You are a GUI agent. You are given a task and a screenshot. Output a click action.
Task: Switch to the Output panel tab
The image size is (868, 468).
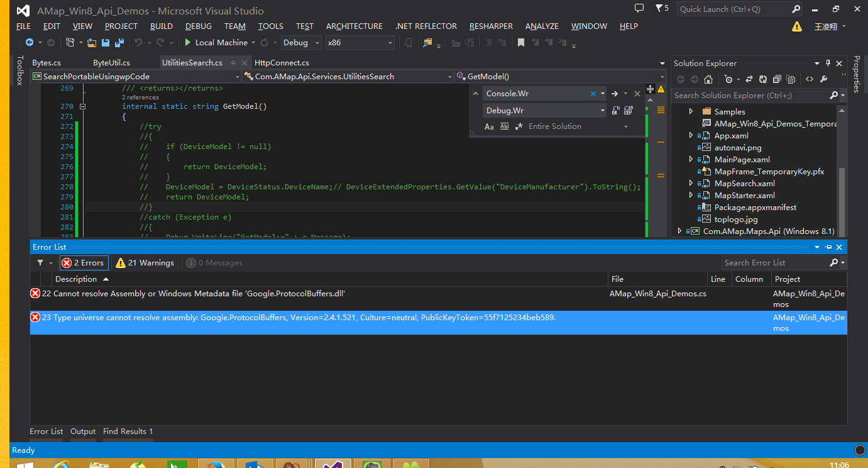83,432
